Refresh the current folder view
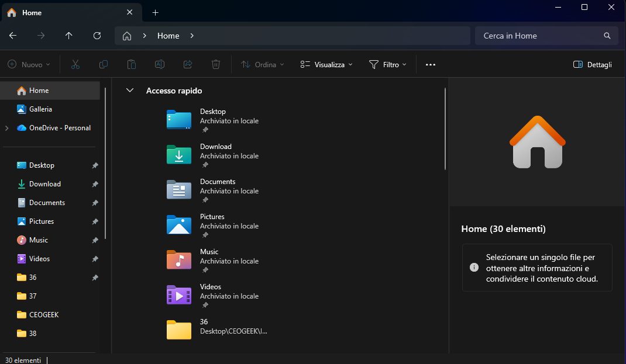 tap(97, 36)
